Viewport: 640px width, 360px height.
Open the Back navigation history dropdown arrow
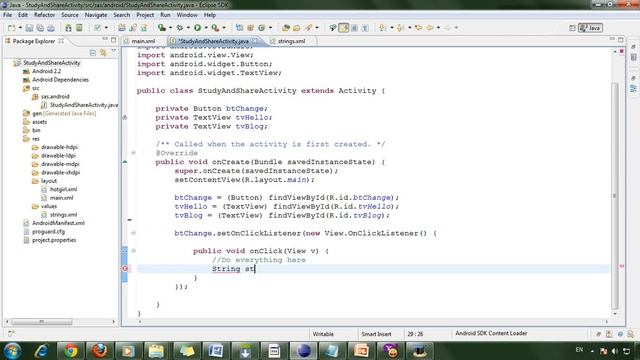point(438,28)
